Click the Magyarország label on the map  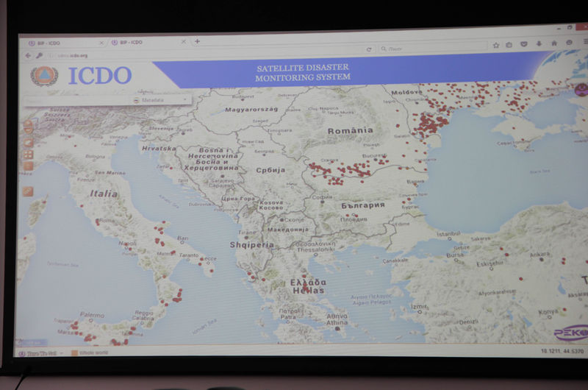click(251, 109)
